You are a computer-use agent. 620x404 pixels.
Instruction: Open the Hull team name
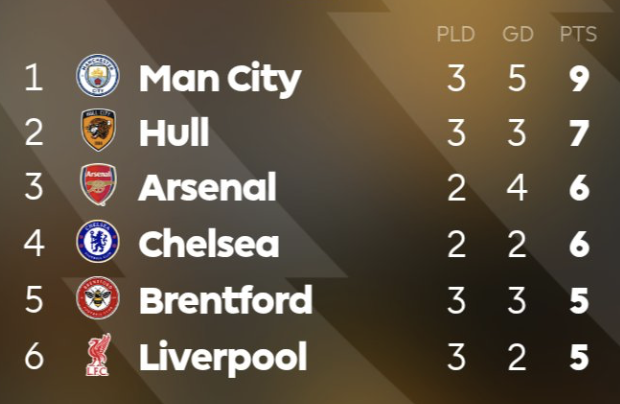tap(174, 132)
